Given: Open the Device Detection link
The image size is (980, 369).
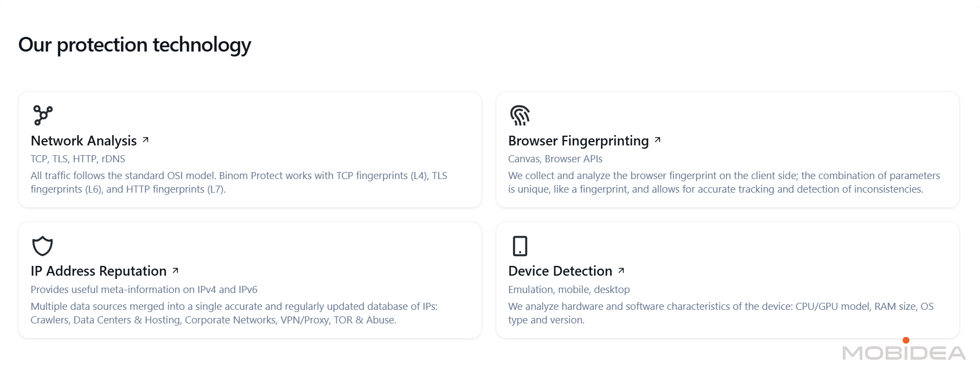Looking at the screenshot, I should (x=560, y=271).
